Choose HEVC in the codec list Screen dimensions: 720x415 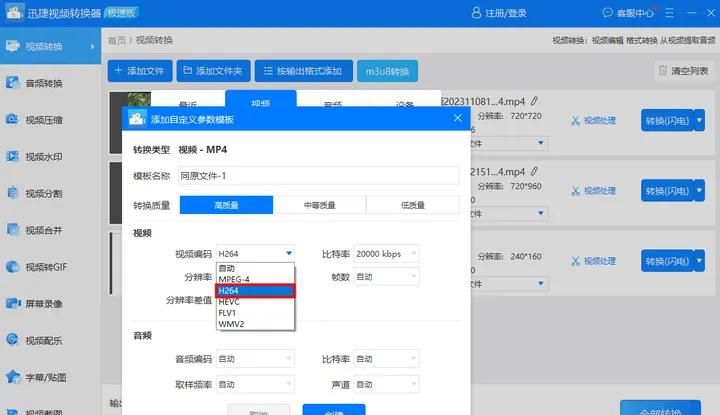pos(255,302)
